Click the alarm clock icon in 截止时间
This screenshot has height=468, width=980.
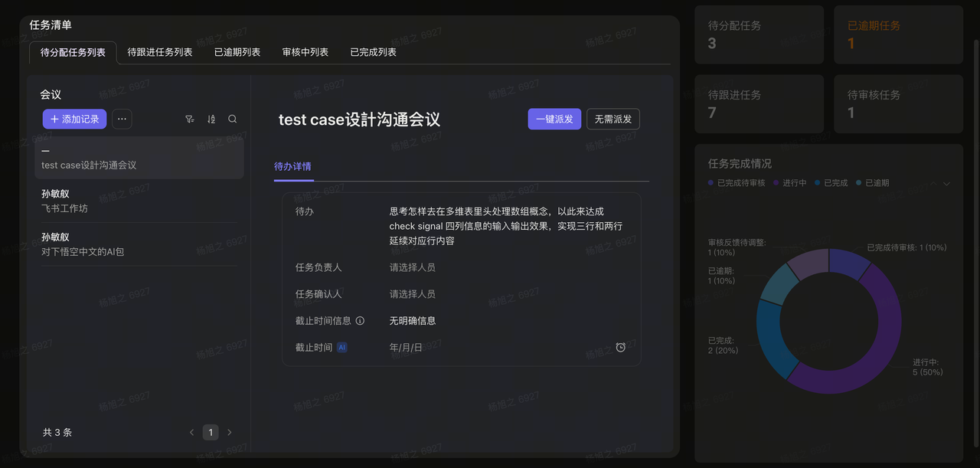[x=621, y=348]
